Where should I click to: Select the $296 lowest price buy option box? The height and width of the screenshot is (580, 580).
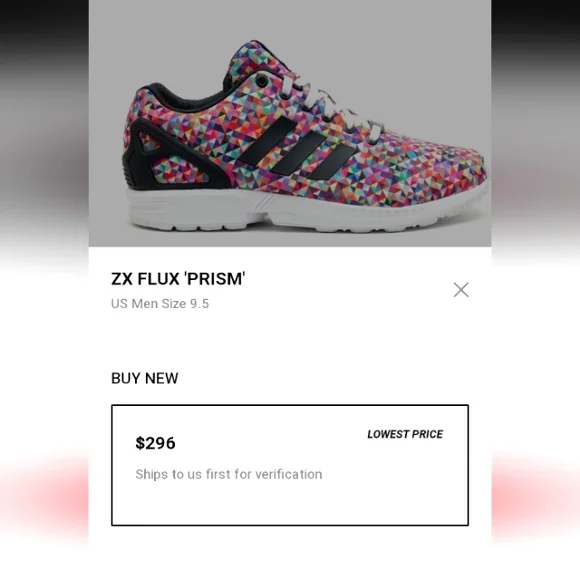coord(290,465)
